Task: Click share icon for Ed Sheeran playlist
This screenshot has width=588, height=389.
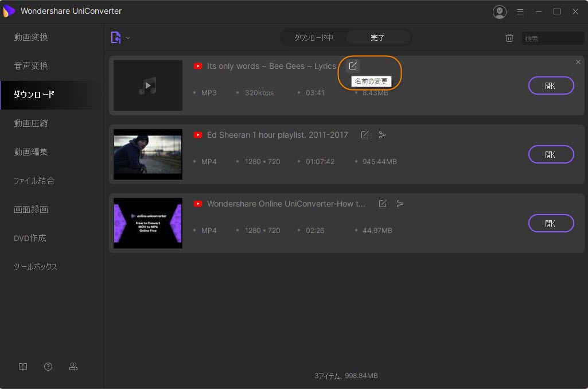Action: (x=382, y=135)
